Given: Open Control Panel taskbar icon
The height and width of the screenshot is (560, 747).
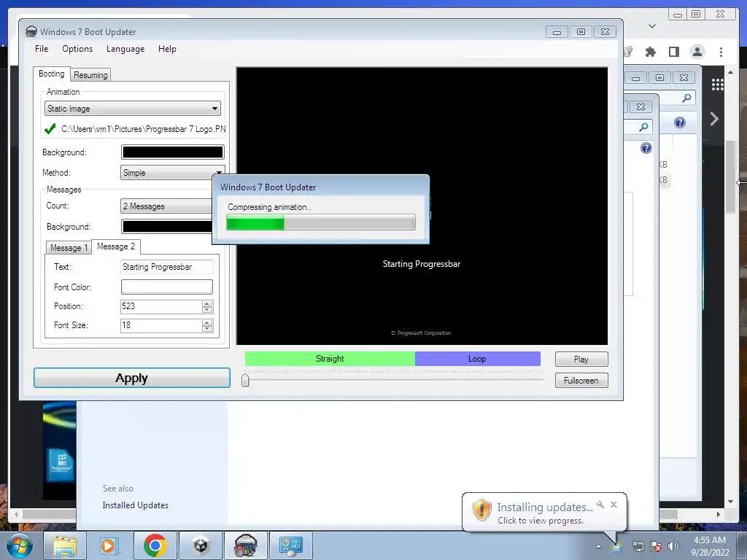Looking at the screenshot, I should pos(291,545).
